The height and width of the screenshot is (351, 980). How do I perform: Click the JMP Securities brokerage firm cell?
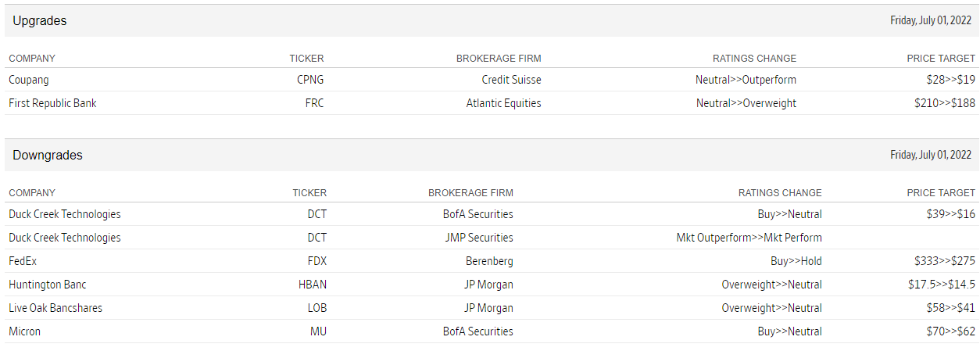click(477, 238)
